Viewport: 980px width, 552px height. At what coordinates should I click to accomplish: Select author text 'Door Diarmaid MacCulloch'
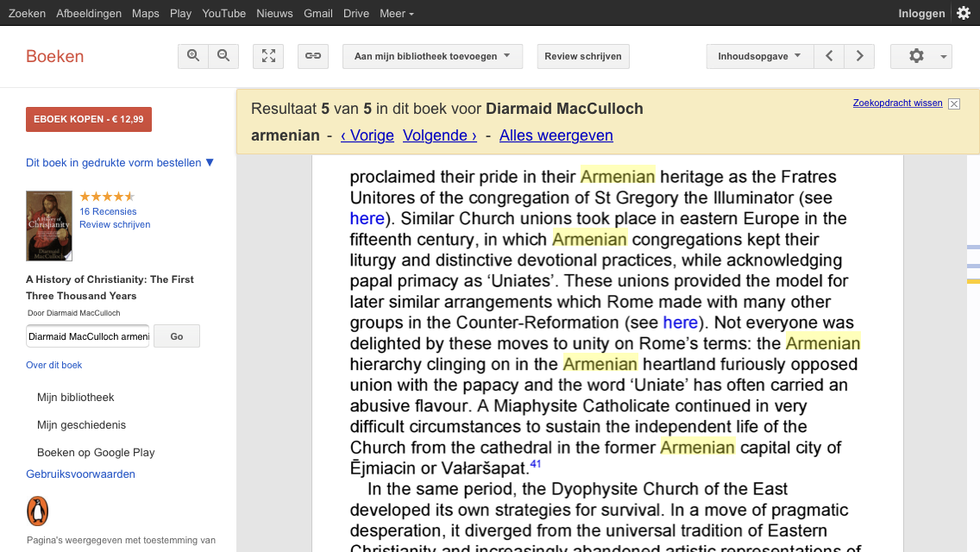click(x=73, y=312)
